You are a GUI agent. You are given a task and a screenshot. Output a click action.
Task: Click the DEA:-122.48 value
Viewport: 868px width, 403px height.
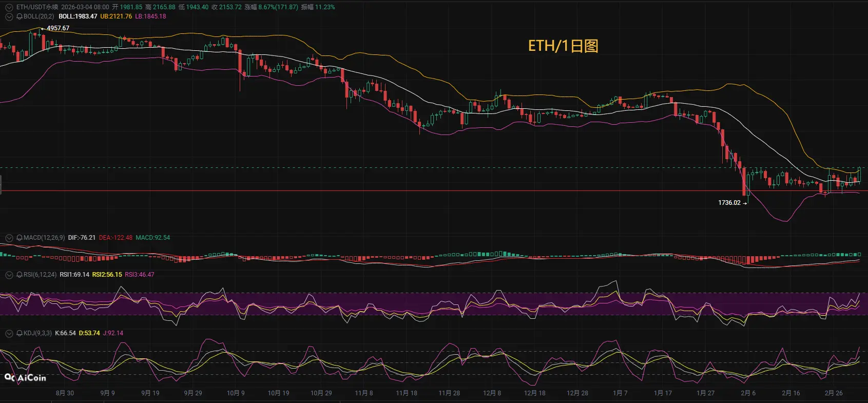coord(115,238)
